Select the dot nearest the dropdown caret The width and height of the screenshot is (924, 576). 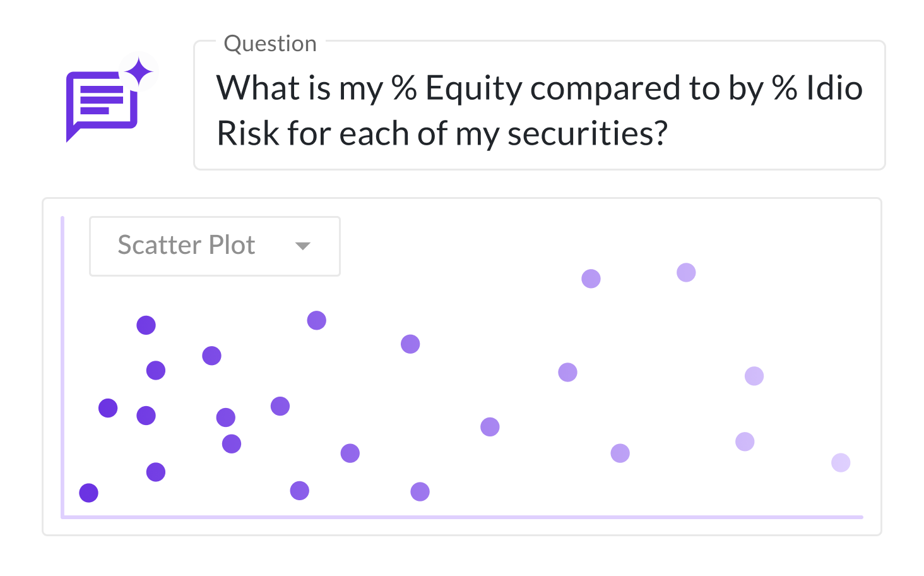pyautogui.click(x=316, y=321)
